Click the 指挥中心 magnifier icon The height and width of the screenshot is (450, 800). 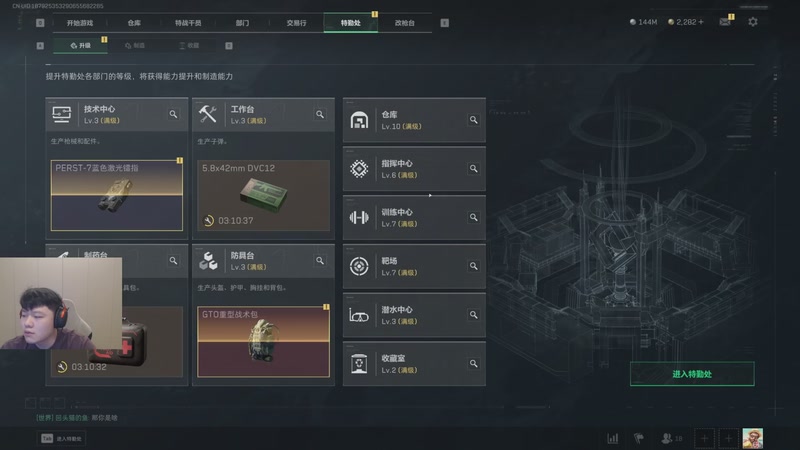[473, 168]
